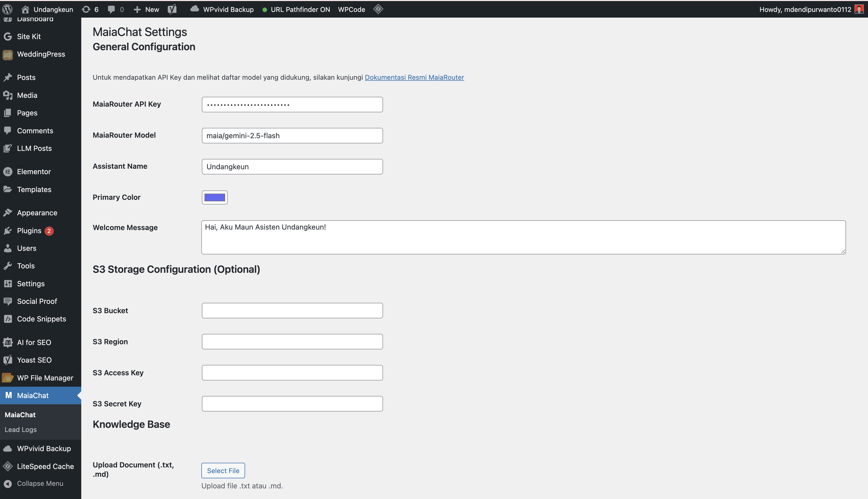This screenshot has width=868, height=499.
Task: Click the Collapse Menu arrow icon
Action: [x=8, y=483]
